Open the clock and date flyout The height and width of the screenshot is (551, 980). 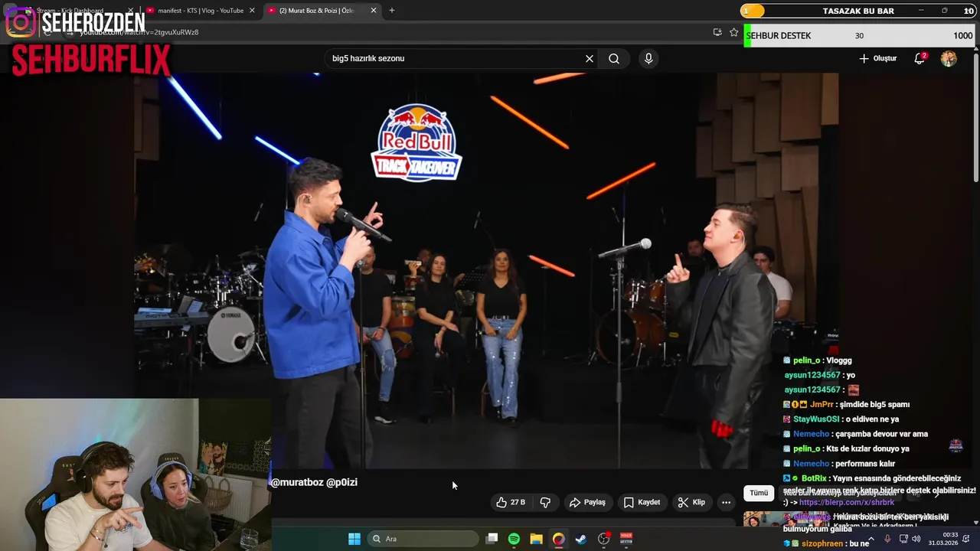(x=943, y=539)
